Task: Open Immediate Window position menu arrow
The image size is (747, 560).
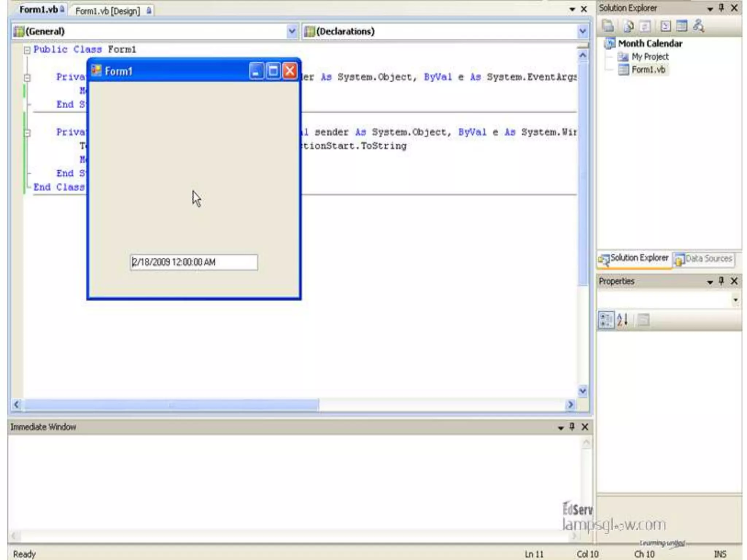Action: click(x=561, y=428)
